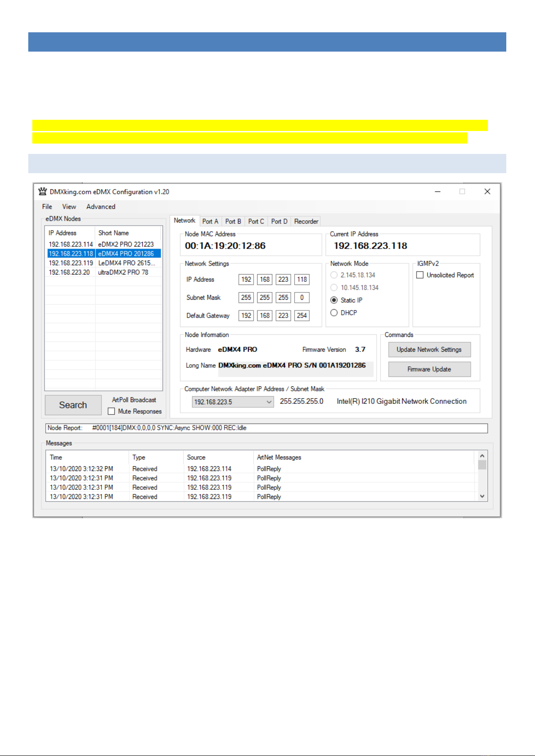
Task: Switch to the Port C tab
Action: pos(256,221)
